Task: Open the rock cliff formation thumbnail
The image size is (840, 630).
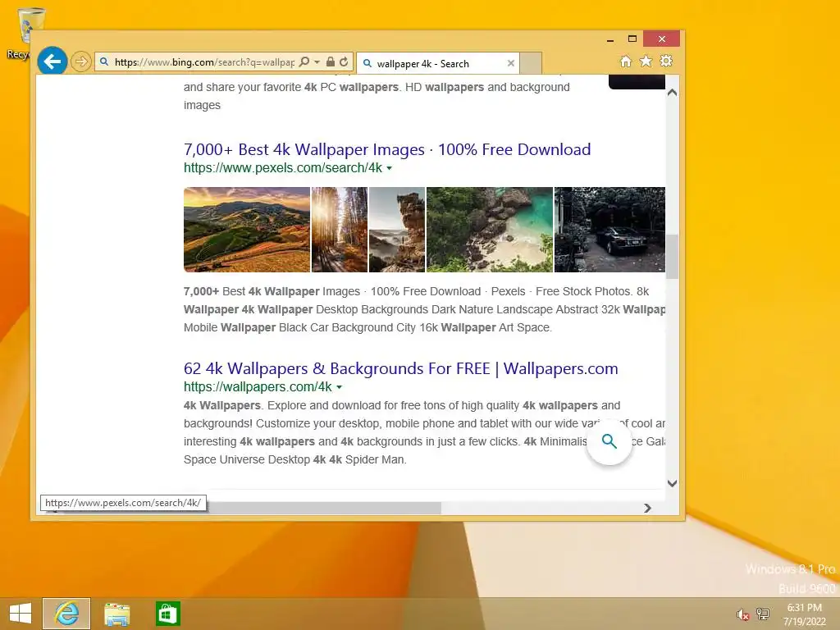Action: coord(397,230)
